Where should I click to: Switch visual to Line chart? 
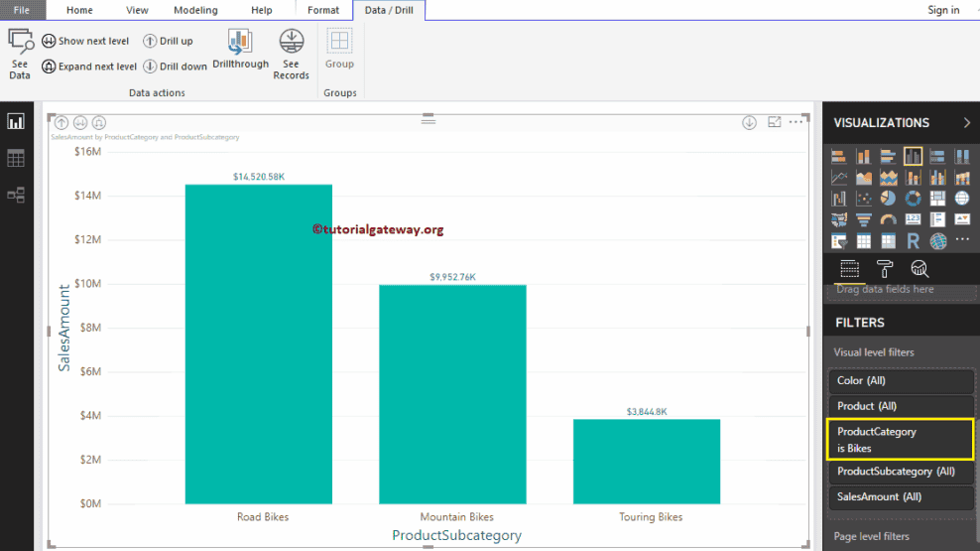pos(839,178)
